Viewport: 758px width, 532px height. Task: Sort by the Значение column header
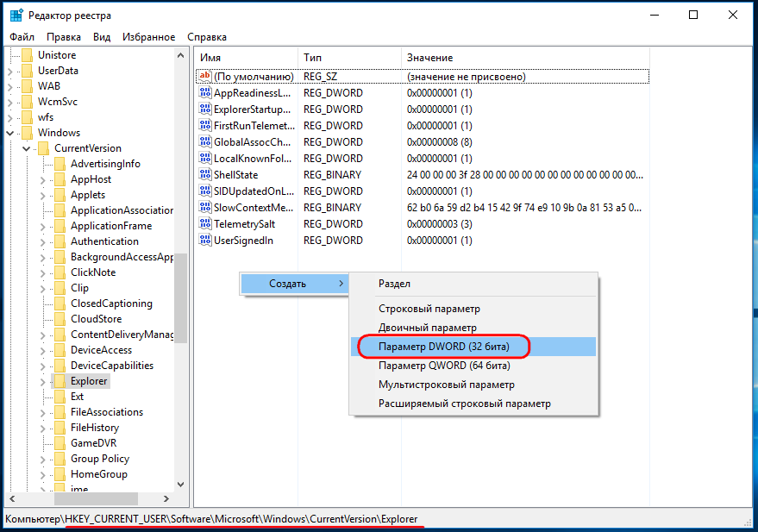coord(525,58)
